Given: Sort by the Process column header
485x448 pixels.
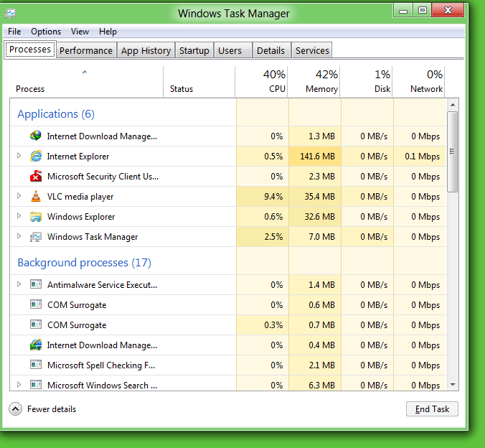Looking at the screenshot, I should [86, 81].
